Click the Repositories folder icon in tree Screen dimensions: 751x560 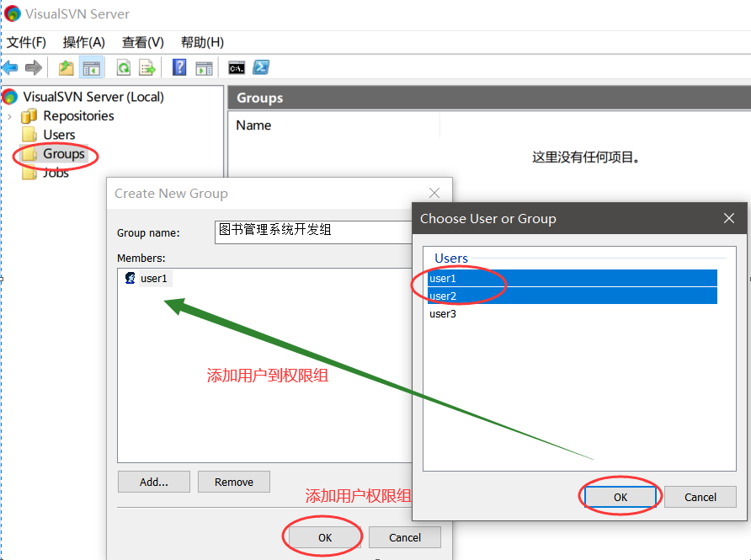pos(29,116)
